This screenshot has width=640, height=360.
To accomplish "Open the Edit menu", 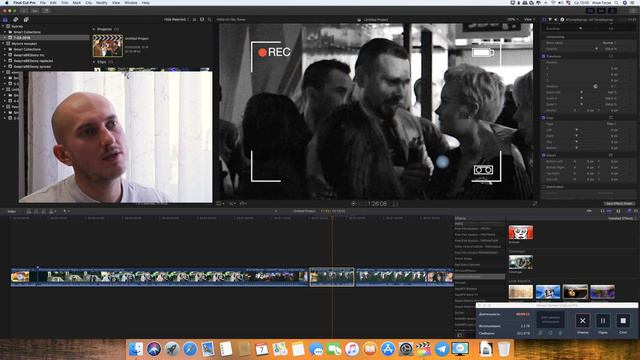I will click(x=53, y=2).
